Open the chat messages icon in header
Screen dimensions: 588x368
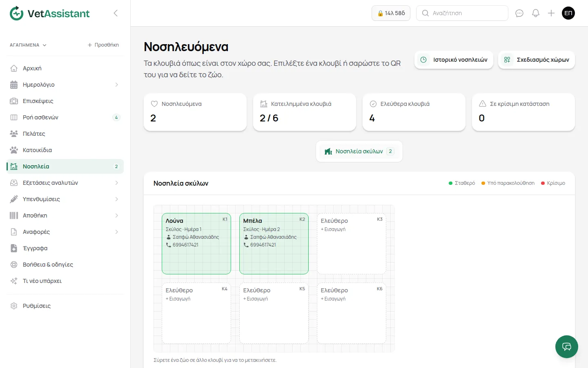coord(519,13)
